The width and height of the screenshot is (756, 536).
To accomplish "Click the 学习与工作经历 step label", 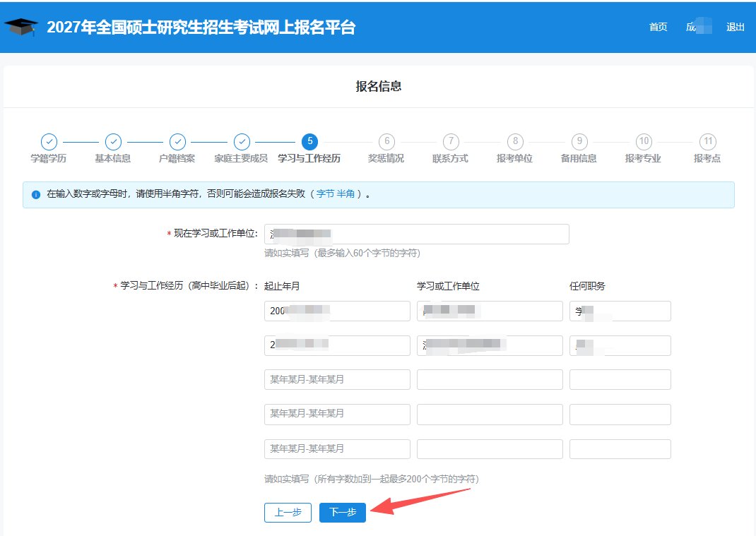I will click(x=309, y=159).
